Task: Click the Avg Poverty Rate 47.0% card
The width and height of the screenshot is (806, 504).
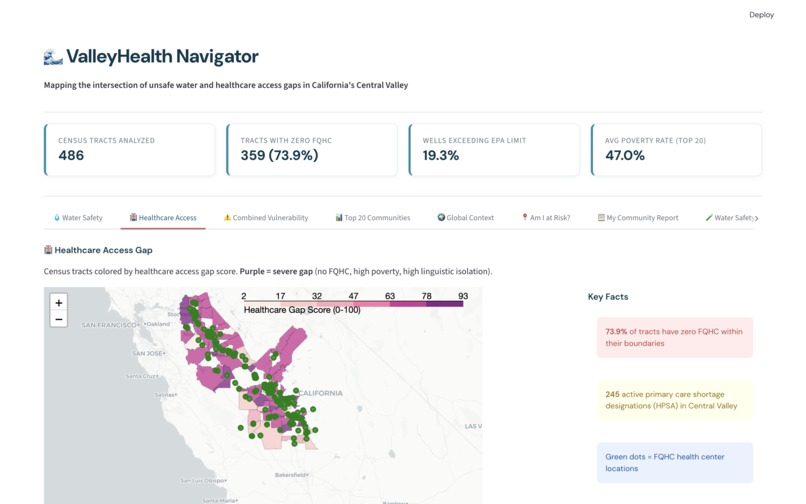Action: pos(676,150)
